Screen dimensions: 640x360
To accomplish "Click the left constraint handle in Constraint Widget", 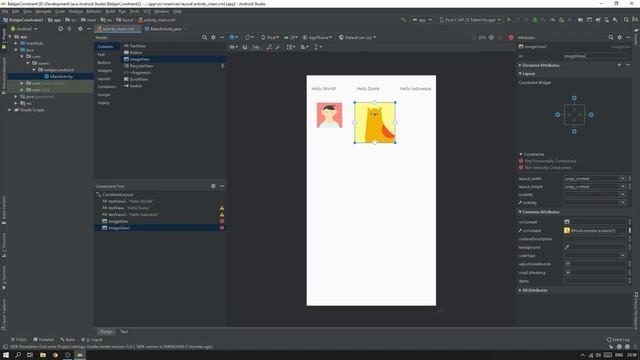I will (558, 115).
